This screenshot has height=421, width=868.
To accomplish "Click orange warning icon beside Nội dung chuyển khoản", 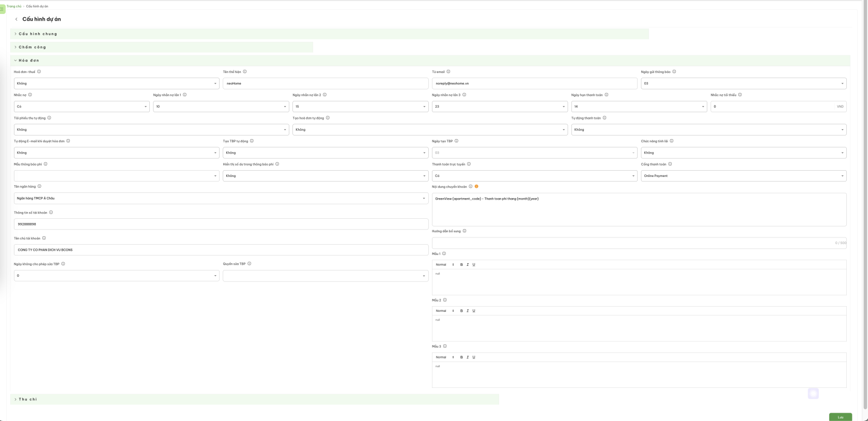I will (x=476, y=186).
